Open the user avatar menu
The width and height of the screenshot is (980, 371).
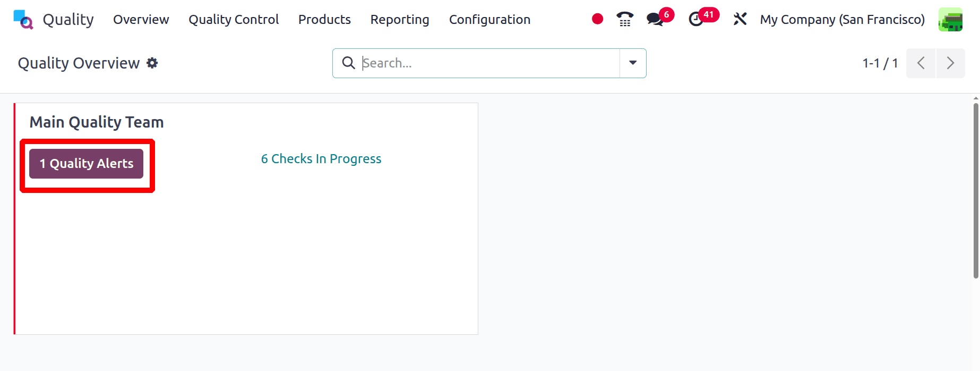pos(950,20)
